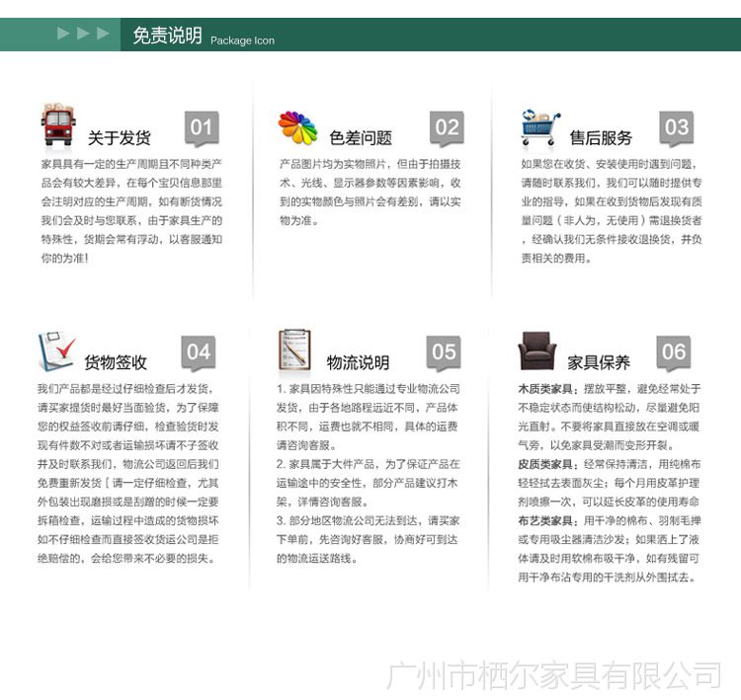This screenshot has height=700, width=741.
Task: Click the 关于发货 section heading
Action: click(120, 138)
